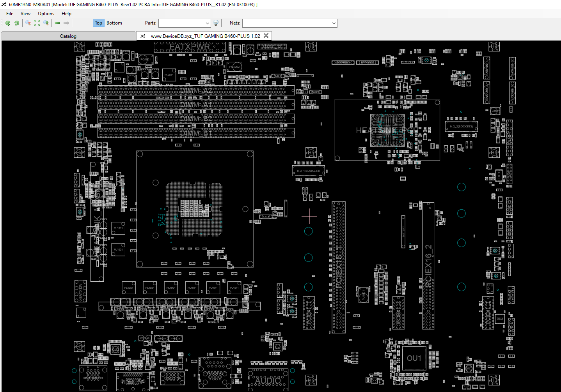Image resolution: width=561 pixels, height=392 pixels.
Task: Open the Parts dropdown list
Action: click(207, 23)
